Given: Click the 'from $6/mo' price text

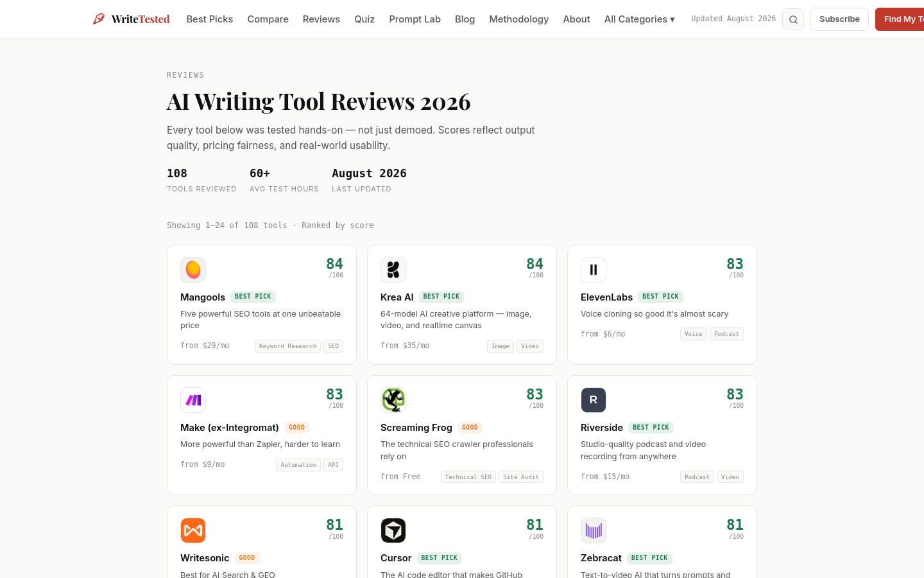Looking at the screenshot, I should pos(603,334).
